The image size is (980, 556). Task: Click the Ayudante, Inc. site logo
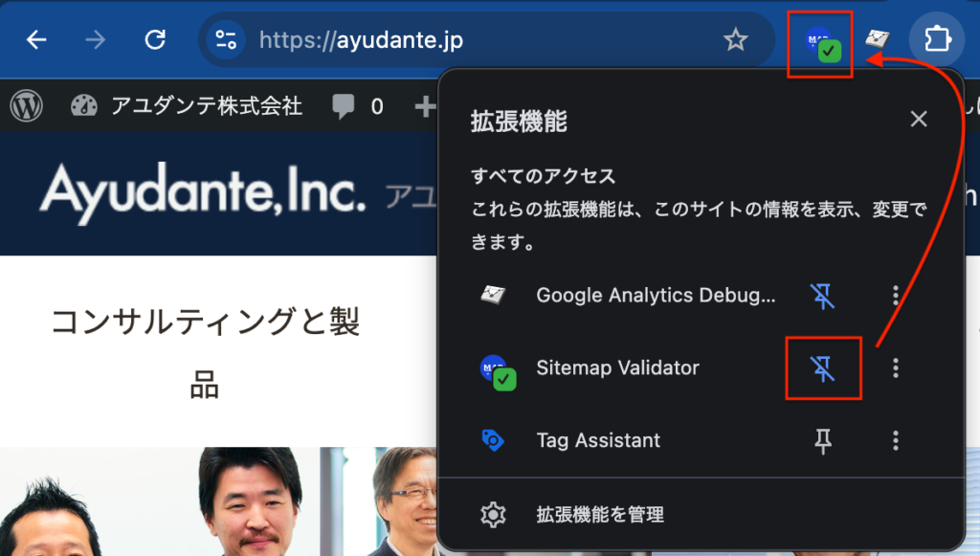(203, 192)
